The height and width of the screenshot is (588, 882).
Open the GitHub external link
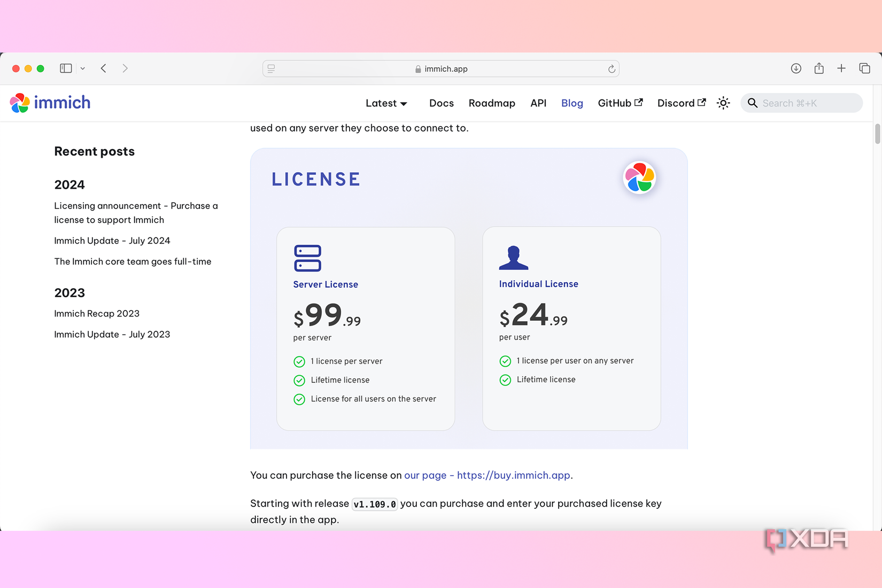(620, 103)
